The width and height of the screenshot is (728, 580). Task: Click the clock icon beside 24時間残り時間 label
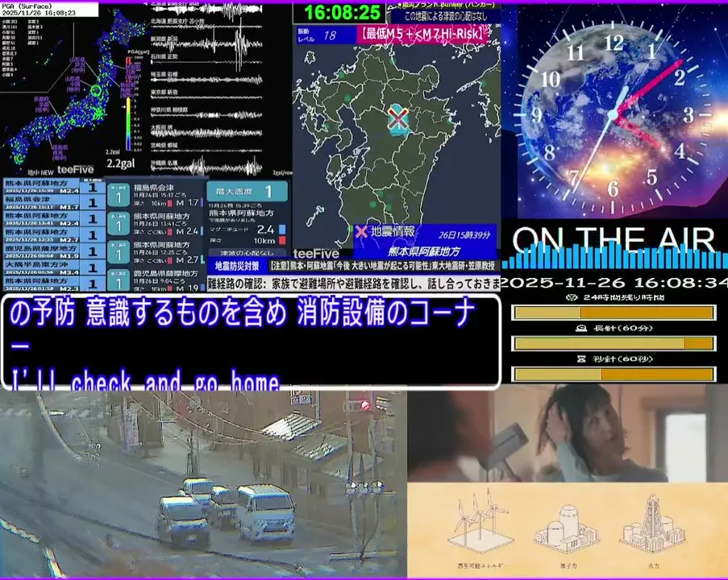click(x=572, y=297)
